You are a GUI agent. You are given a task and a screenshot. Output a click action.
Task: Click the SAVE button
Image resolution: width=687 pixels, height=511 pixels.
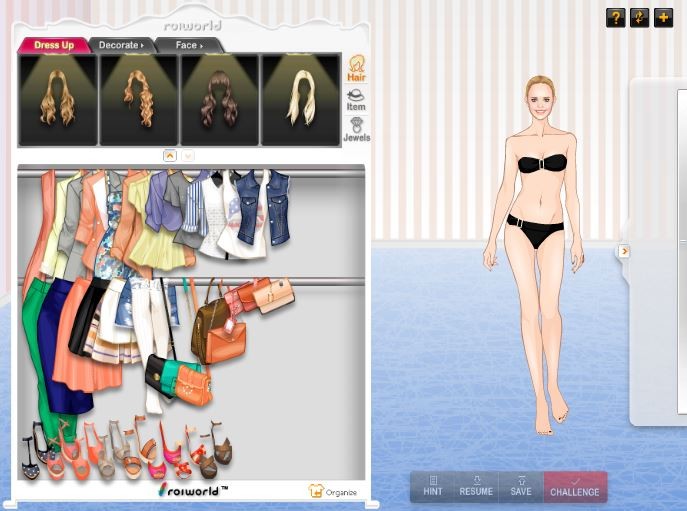click(521, 487)
